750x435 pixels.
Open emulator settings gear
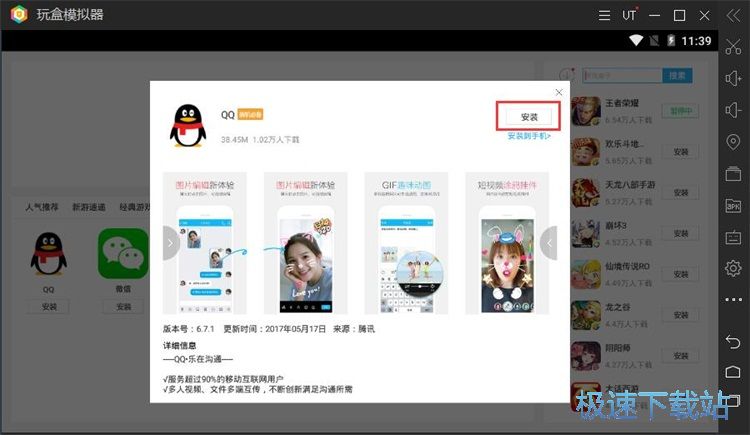coord(733,268)
